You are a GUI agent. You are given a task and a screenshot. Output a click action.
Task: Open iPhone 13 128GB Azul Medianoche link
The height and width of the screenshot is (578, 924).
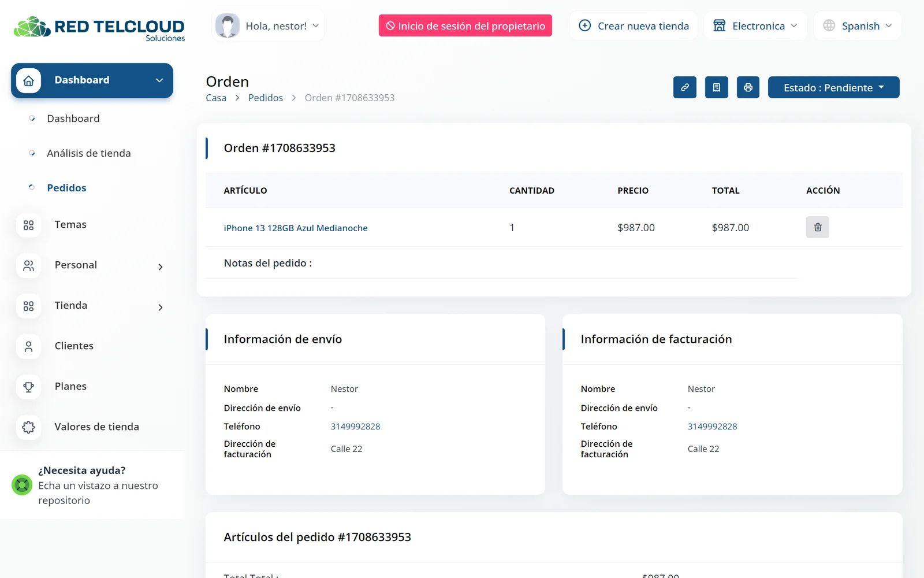pyautogui.click(x=296, y=228)
